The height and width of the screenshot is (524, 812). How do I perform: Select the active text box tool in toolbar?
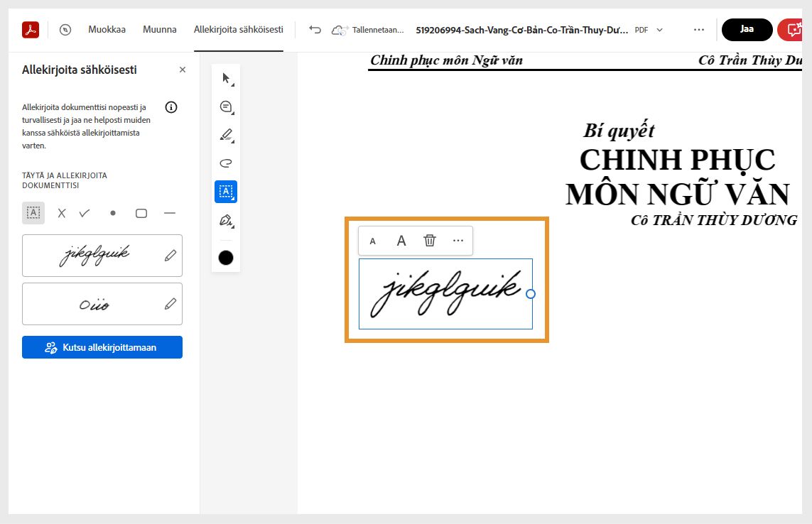pos(226,192)
